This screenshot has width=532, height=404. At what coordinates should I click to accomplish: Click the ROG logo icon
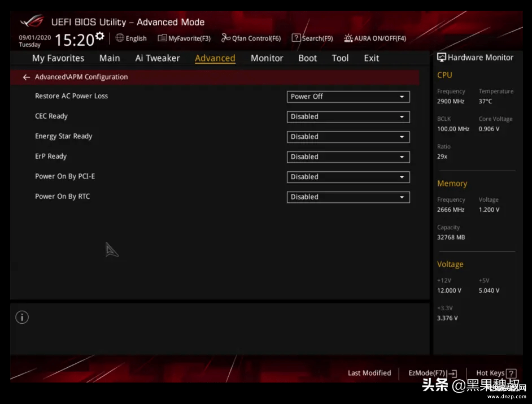(x=32, y=21)
